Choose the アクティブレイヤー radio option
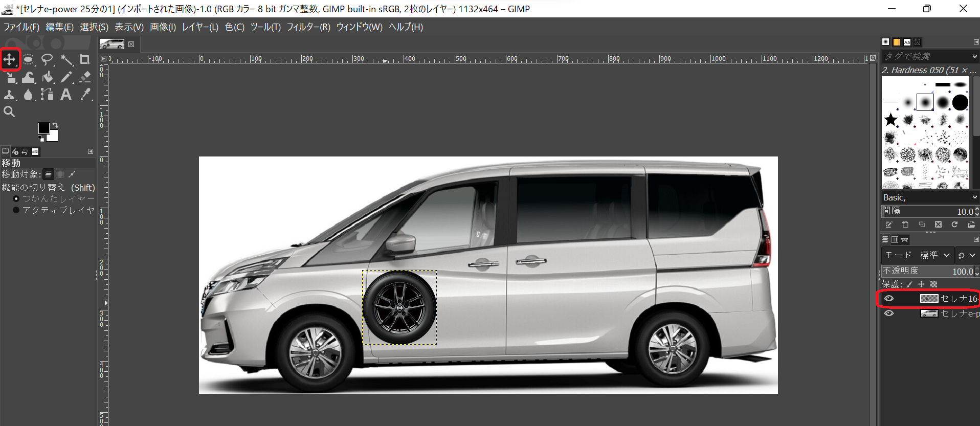The width and height of the screenshot is (980, 426). (x=16, y=210)
